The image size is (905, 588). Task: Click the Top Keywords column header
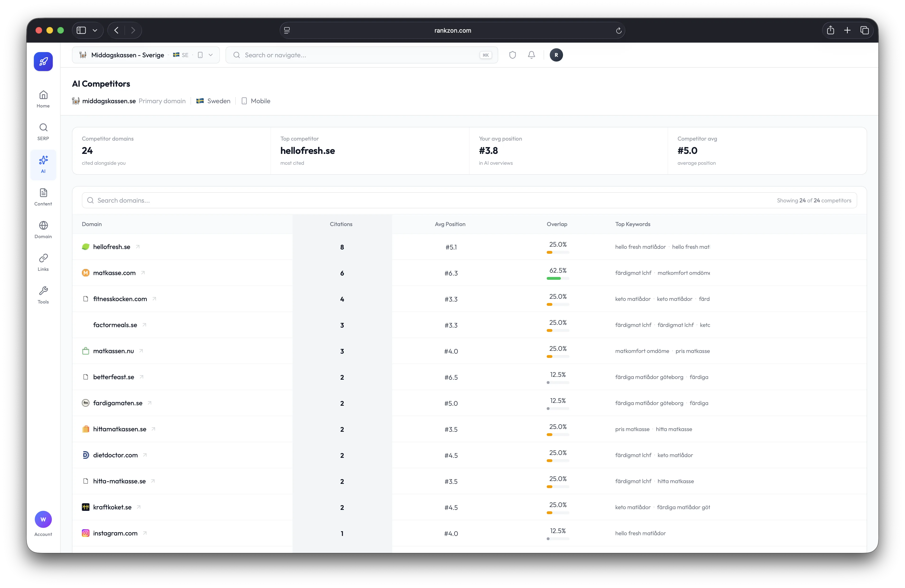[633, 224]
